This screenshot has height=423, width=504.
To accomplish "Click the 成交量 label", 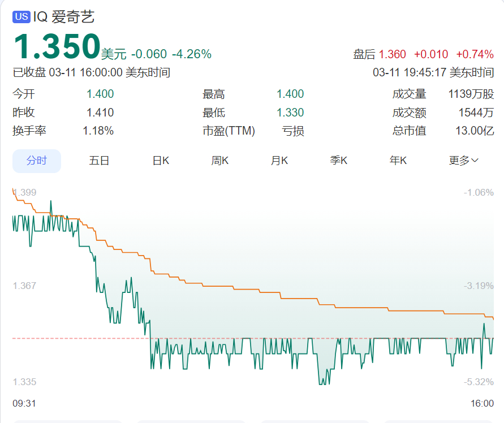I will (x=409, y=94).
